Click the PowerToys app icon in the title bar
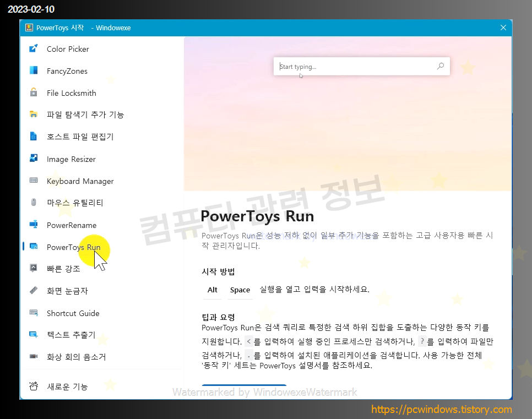 [x=29, y=28]
